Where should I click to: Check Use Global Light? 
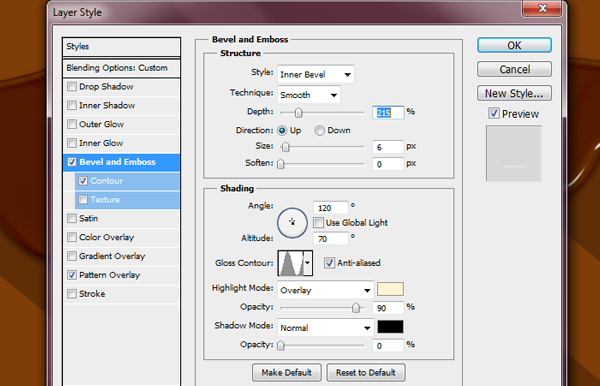pyautogui.click(x=318, y=223)
